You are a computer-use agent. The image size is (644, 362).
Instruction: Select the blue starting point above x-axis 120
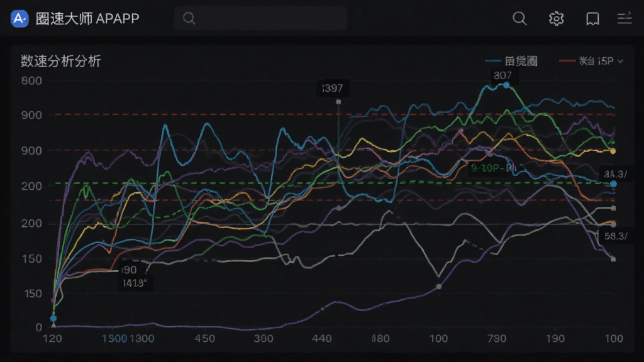coord(53,319)
